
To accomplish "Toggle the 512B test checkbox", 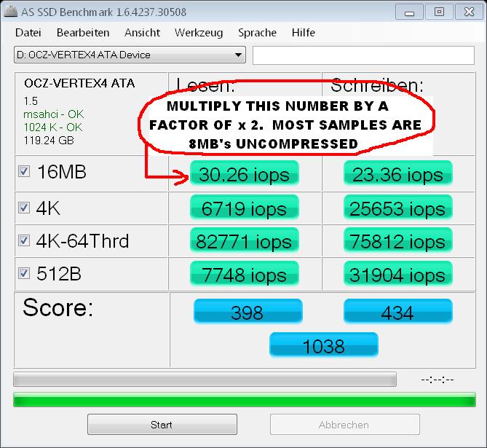I will [x=24, y=274].
